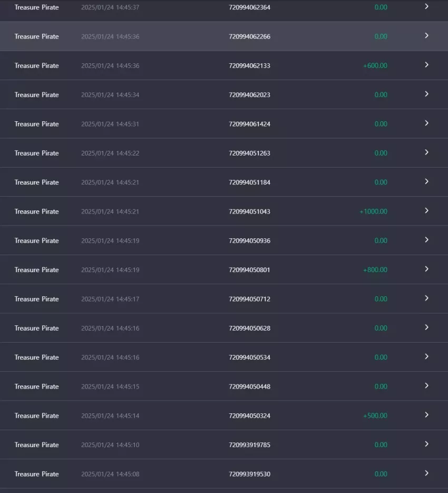
Task: Select Treasure Pirate name at 14:45:31
Action: tap(36, 124)
